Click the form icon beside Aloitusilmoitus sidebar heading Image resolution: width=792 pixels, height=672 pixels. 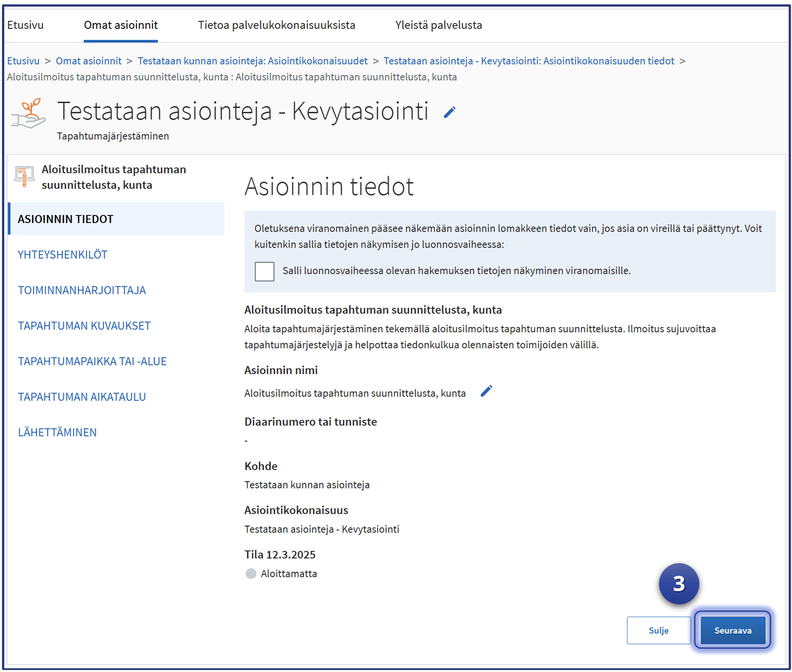25,177
